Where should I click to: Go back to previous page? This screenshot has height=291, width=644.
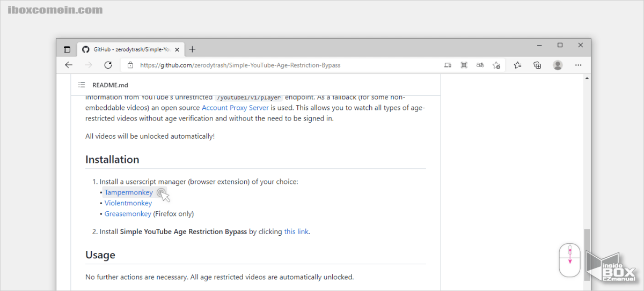pos(69,65)
